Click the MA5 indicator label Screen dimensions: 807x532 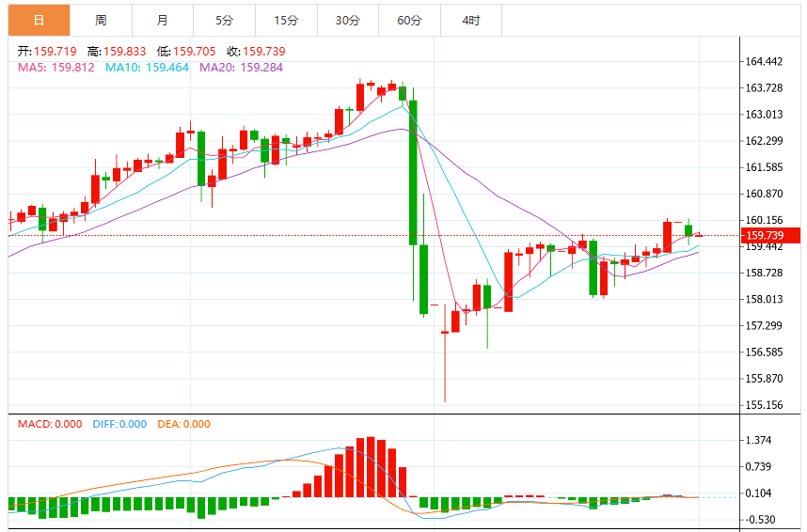click(56, 68)
